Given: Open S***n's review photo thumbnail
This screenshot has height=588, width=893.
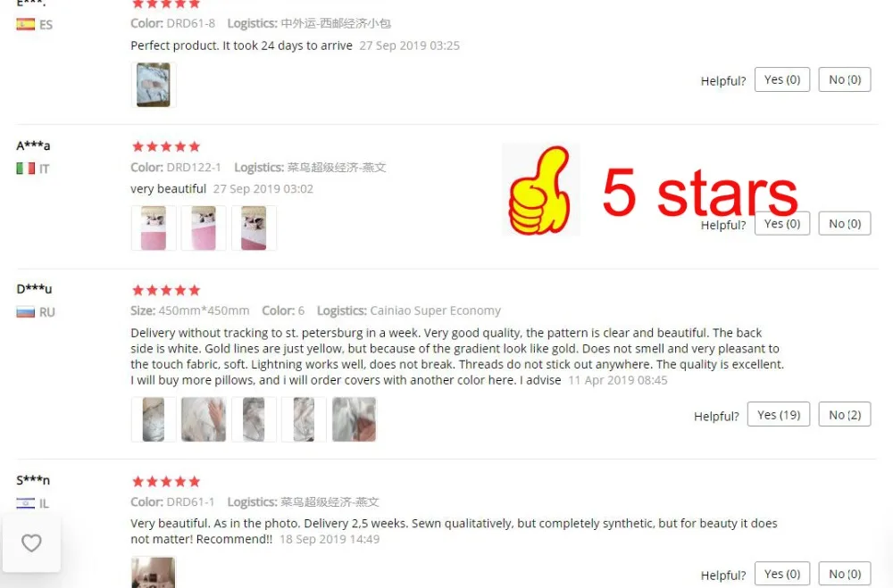Looking at the screenshot, I should (154, 573).
